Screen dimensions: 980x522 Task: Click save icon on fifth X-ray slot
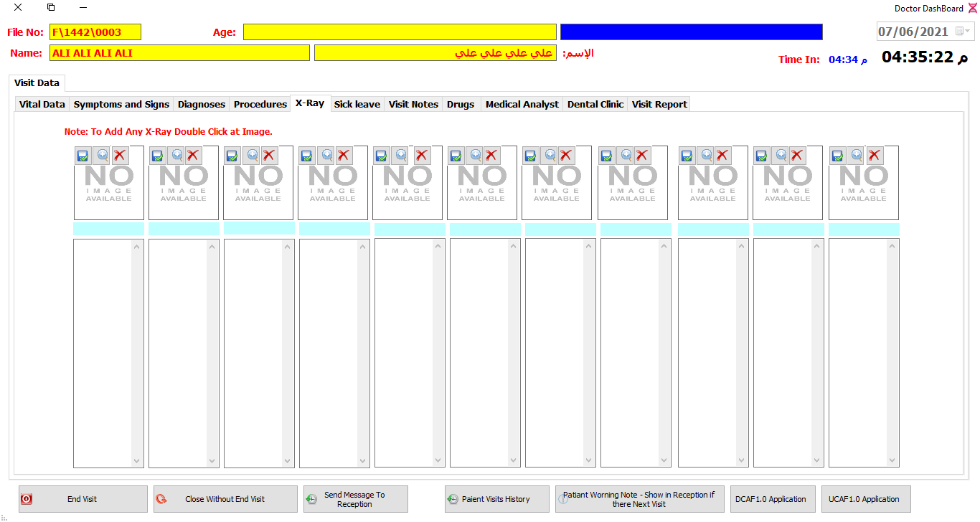point(381,156)
